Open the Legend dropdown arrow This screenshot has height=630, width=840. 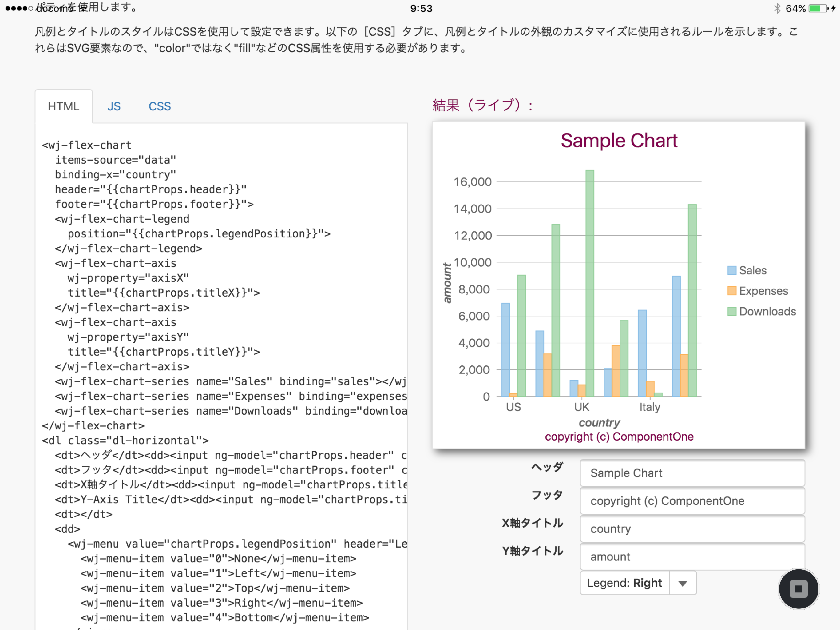pyautogui.click(x=682, y=583)
